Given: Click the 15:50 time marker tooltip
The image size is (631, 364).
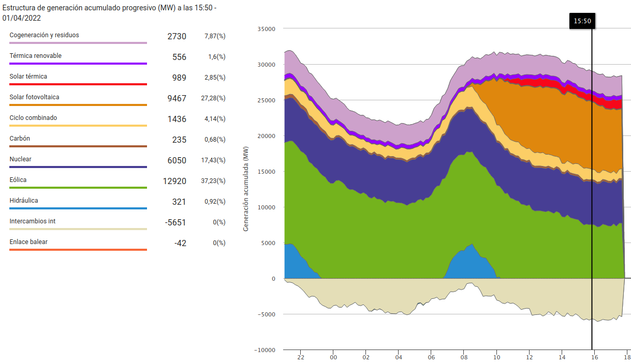Looking at the screenshot, I should point(582,21).
